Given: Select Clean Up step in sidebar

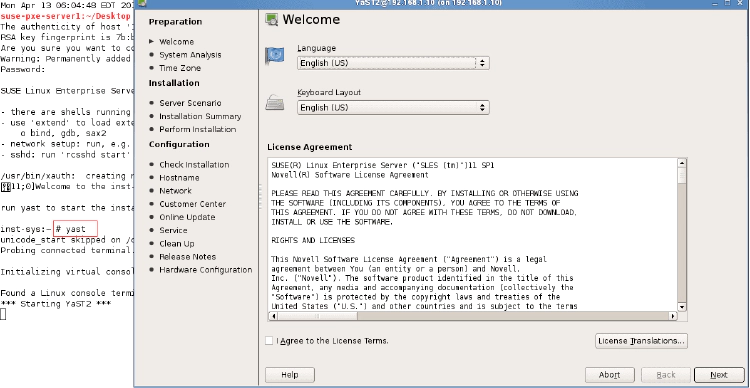Looking at the screenshot, I should coord(177,244).
